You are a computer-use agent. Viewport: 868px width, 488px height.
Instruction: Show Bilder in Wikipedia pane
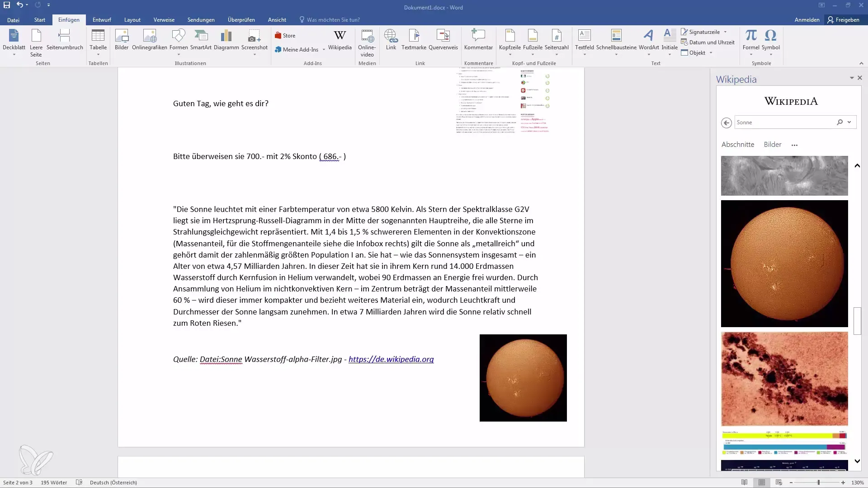click(773, 145)
